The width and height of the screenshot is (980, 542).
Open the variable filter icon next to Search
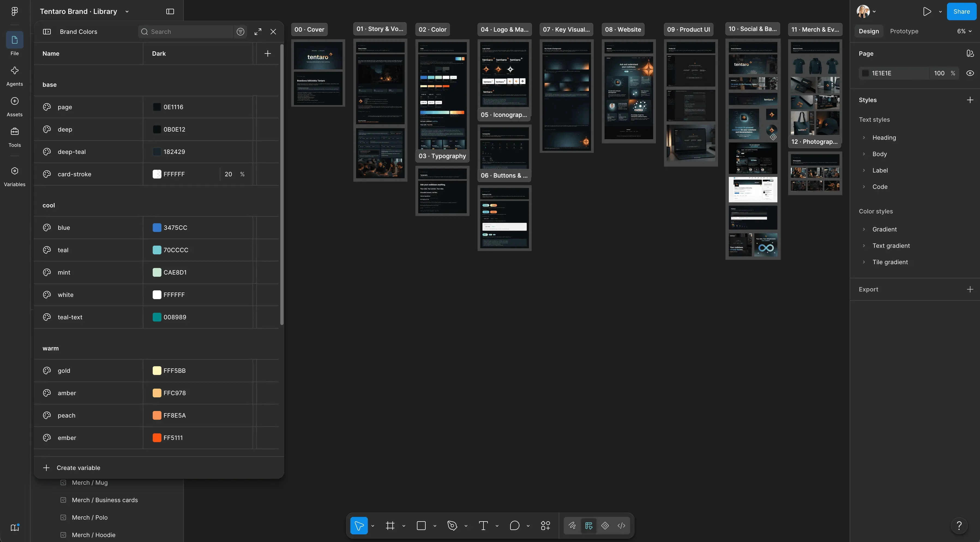click(x=241, y=32)
